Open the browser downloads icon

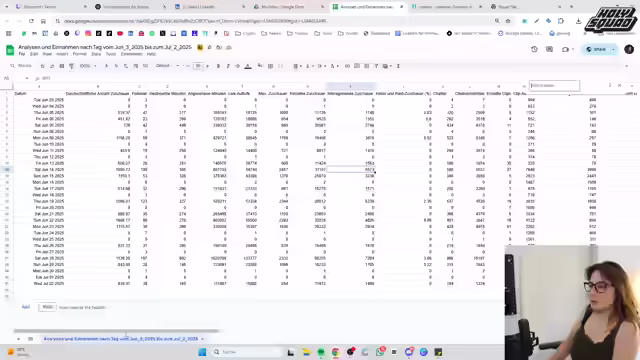(578, 21)
